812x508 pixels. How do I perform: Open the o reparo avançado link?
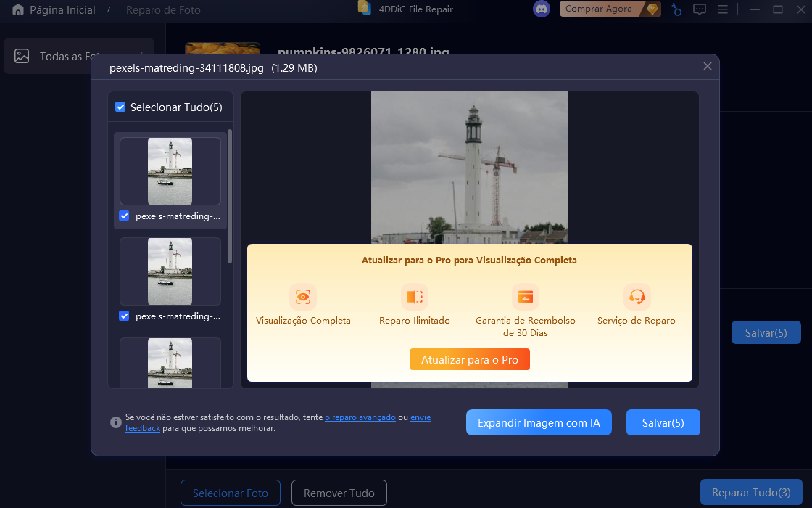tap(360, 417)
